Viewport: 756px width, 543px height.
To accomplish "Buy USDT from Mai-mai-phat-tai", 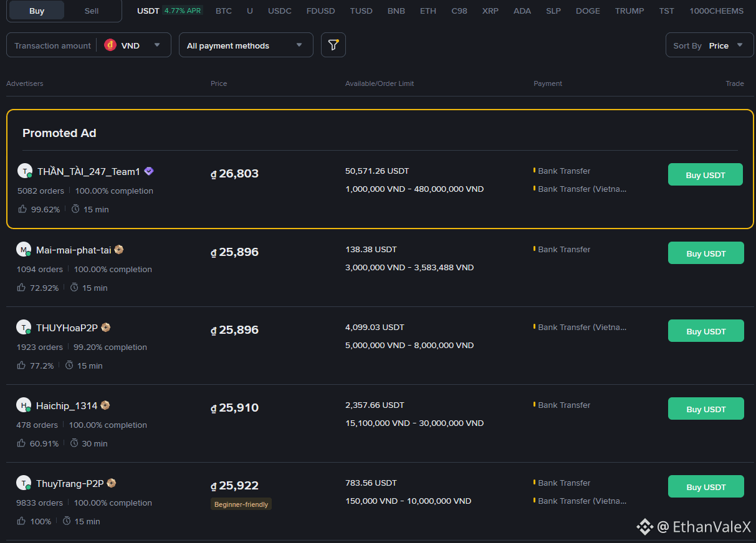I will tap(706, 253).
